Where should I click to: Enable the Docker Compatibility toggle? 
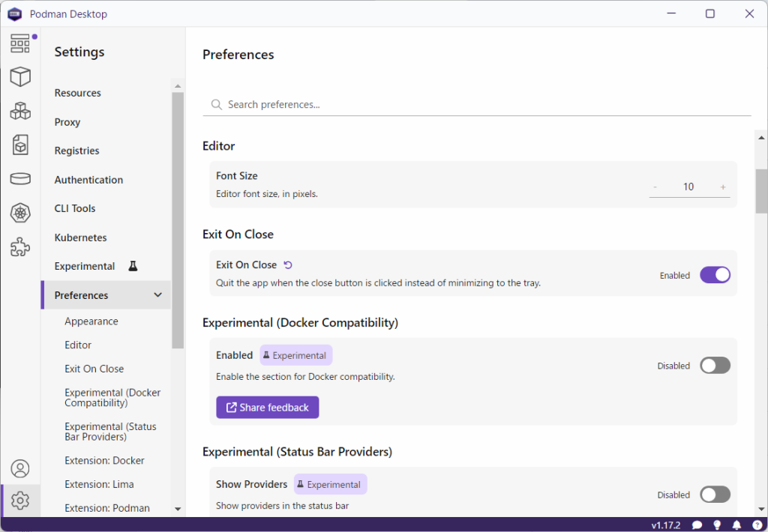tap(715, 366)
